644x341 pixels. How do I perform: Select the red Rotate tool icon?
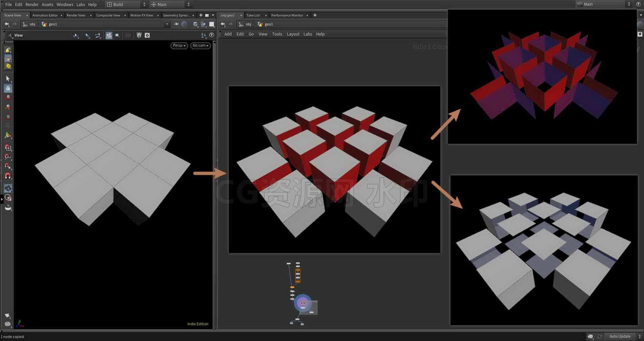[x=8, y=107]
